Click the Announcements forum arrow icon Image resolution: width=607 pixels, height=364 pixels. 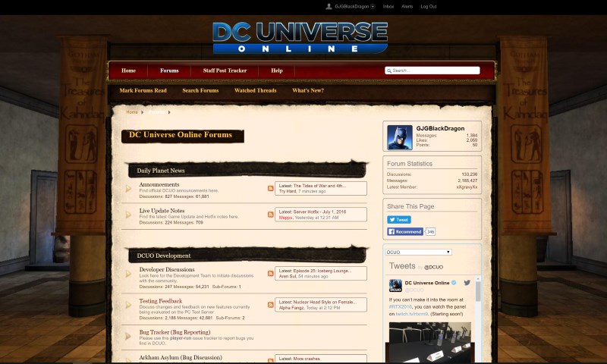[x=128, y=189]
